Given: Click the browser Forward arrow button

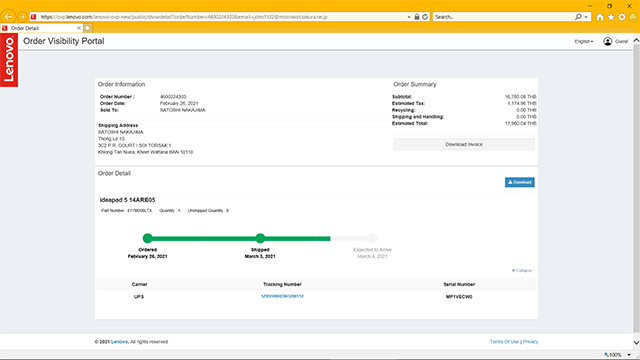Looking at the screenshot, I should [22, 17].
